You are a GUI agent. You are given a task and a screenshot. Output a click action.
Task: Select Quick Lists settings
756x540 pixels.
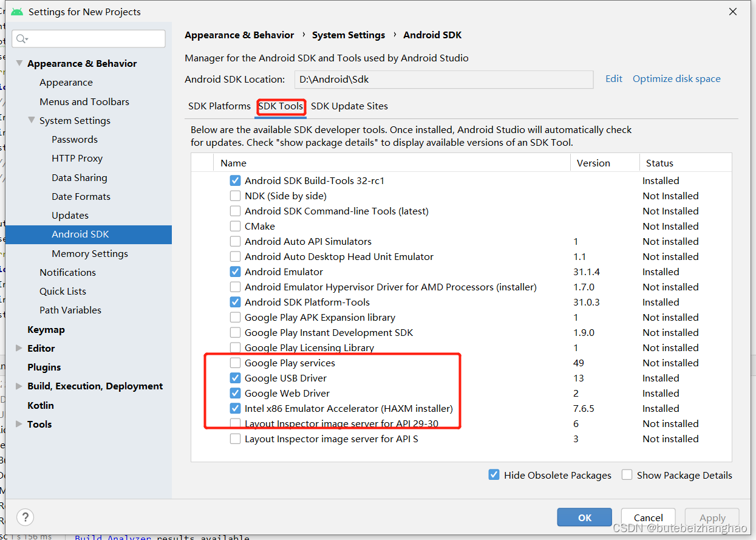(x=63, y=291)
